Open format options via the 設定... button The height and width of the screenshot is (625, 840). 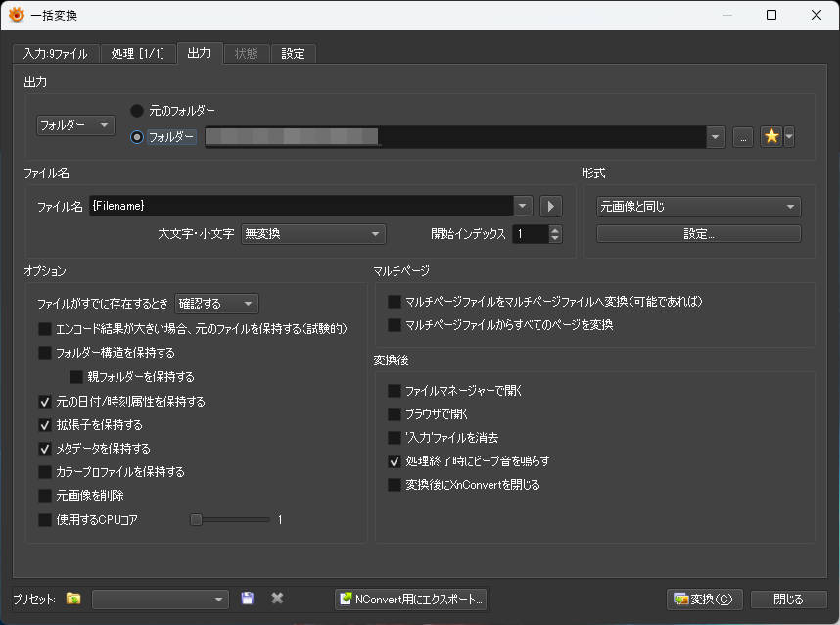[698, 233]
